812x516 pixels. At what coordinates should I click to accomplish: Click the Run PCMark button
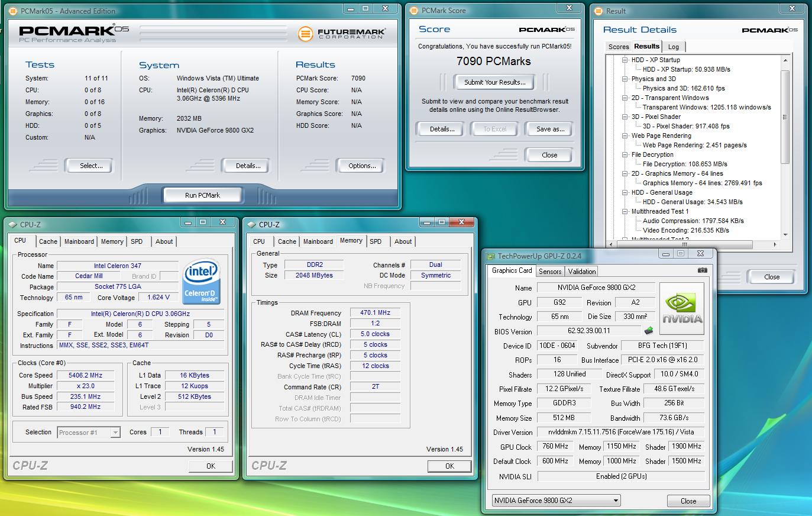202,195
